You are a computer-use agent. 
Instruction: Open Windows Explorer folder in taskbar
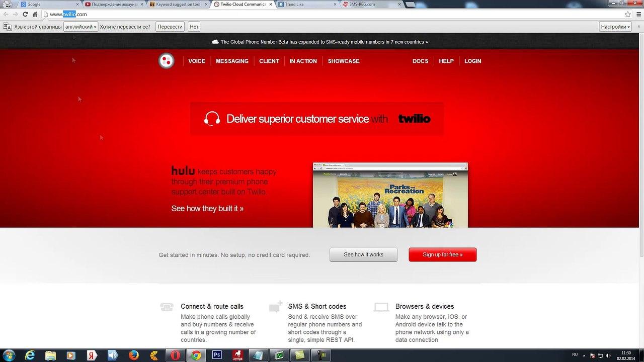coord(51,355)
